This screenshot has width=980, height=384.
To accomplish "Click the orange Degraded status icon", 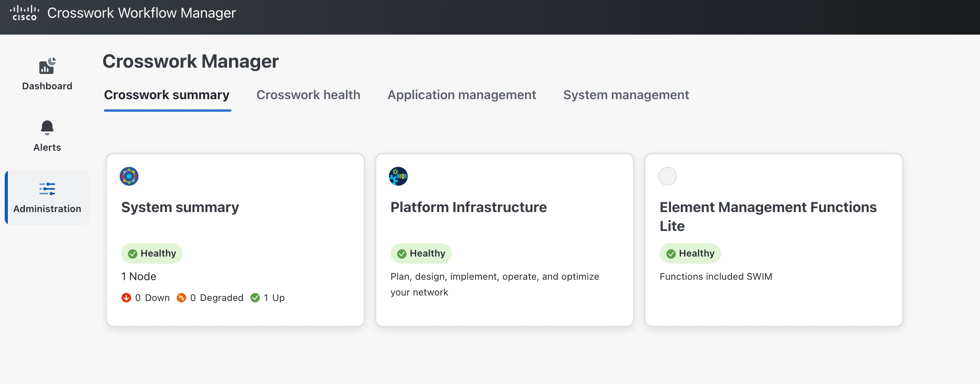I will 181,297.
